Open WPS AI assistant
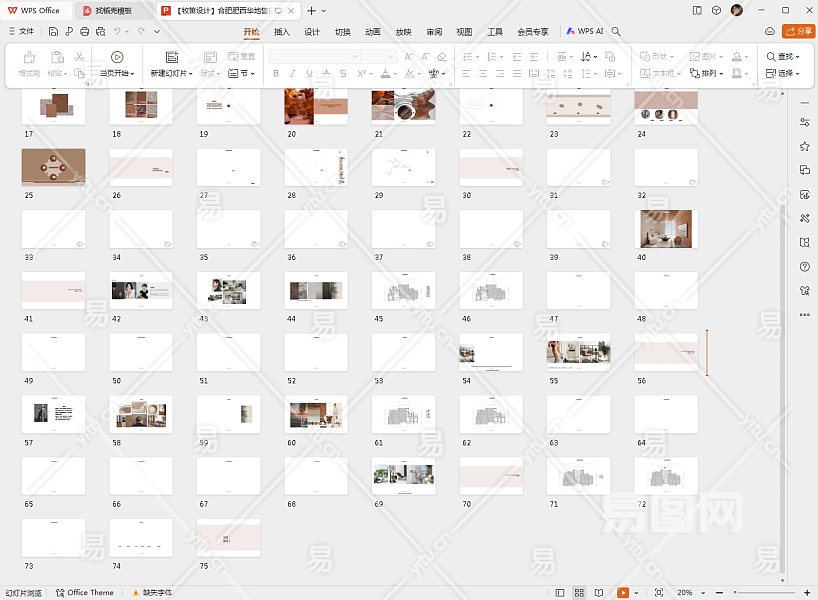 (585, 31)
